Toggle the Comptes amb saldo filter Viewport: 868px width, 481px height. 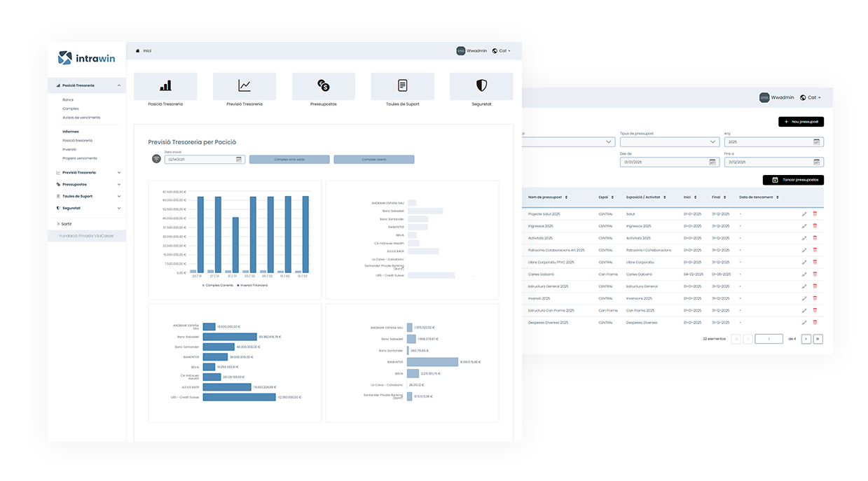point(289,160)
